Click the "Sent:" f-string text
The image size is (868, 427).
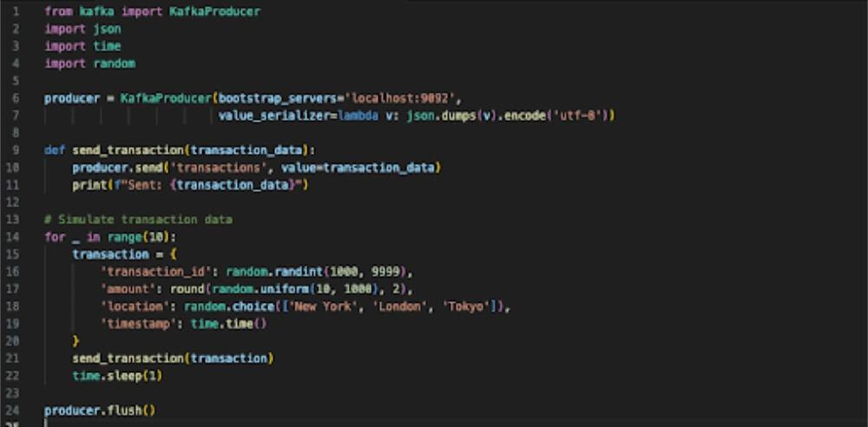click(x=146, y=185)
